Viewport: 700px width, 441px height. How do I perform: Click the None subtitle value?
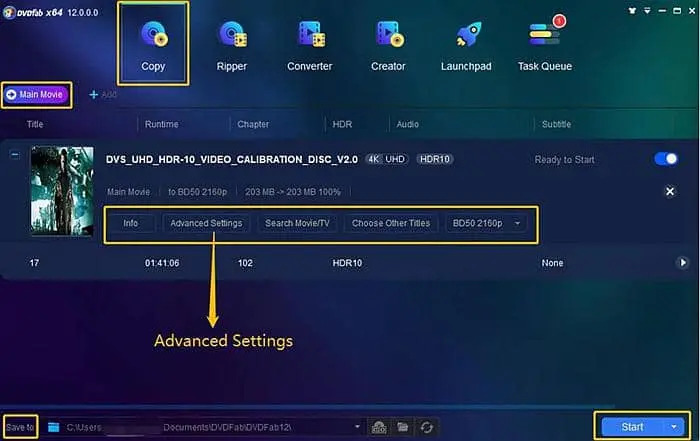click(552, 263)
